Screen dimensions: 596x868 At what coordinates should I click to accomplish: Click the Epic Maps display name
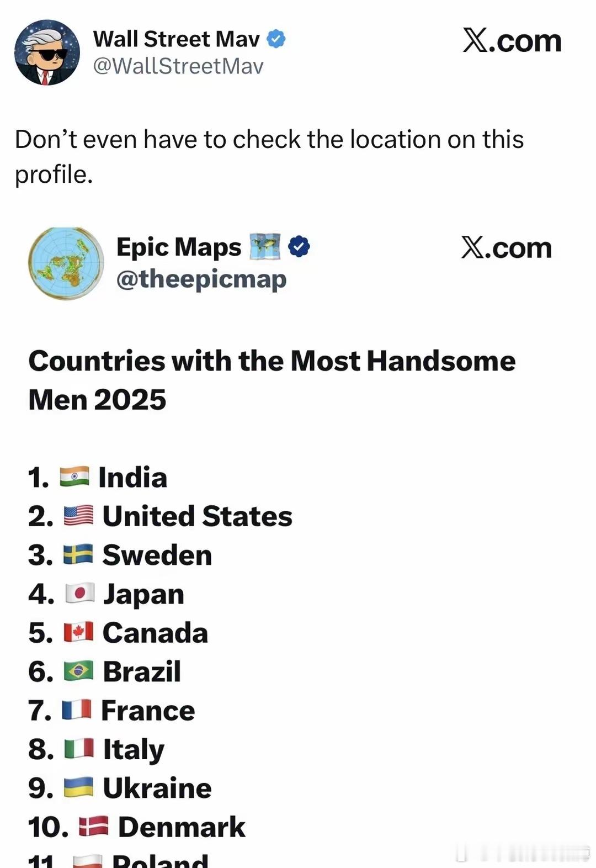[x=179, y=247]
